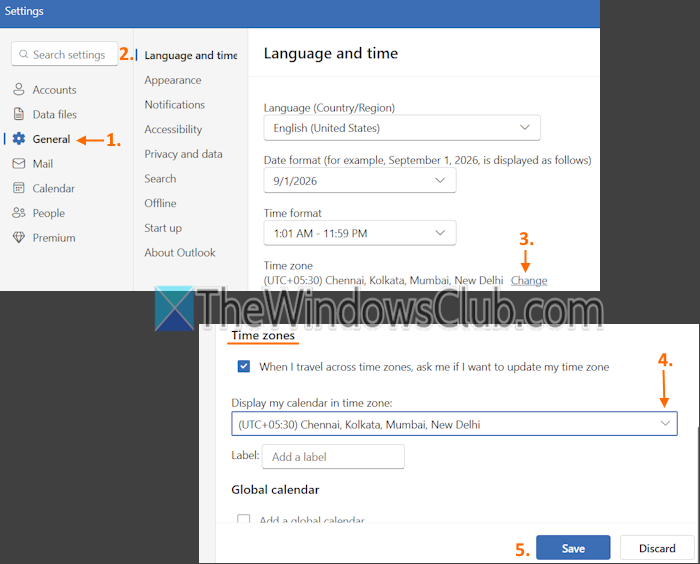Go to Notifications subsection
Image resolution: width=700 pixels, height=564 pixels.
tap(175, 104)
